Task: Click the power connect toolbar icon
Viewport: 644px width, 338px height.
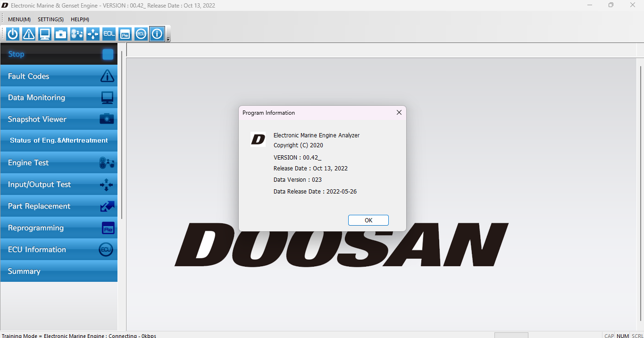Action: pyautogui.click(x=13, y=34)
